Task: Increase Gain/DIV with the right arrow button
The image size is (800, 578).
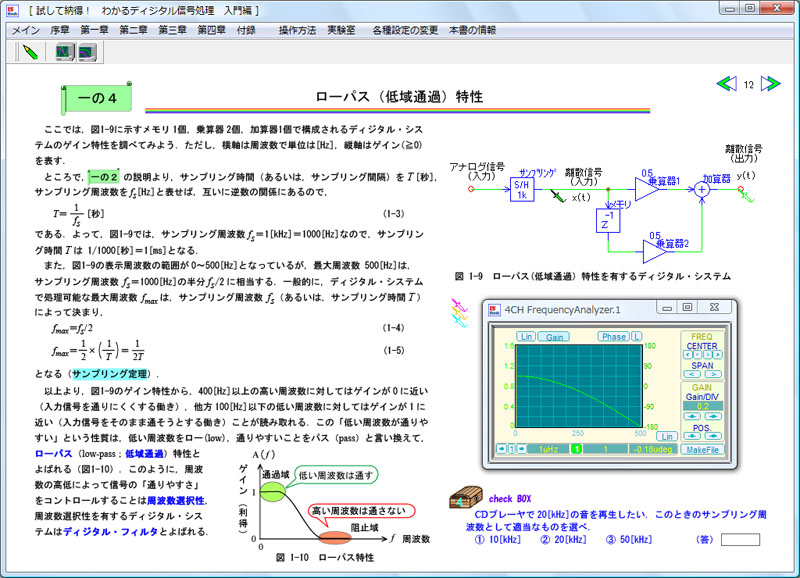Action: click(713, 416)
